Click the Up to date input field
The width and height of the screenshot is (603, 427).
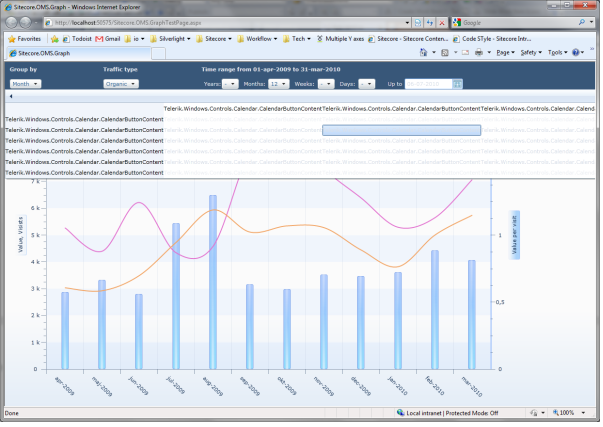coord(428,85)
